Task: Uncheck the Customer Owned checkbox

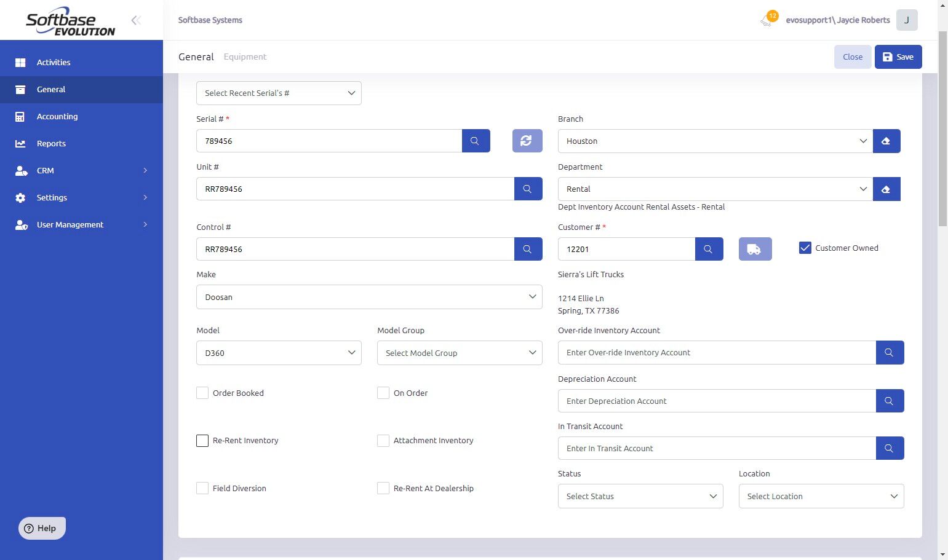Action: [x=805, y=248]
